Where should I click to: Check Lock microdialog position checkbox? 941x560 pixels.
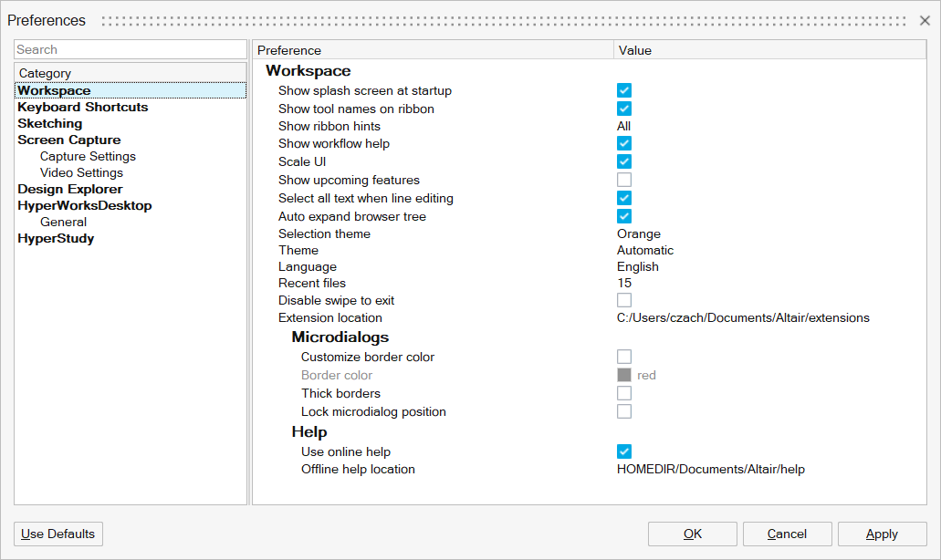[x=624, y=411]
